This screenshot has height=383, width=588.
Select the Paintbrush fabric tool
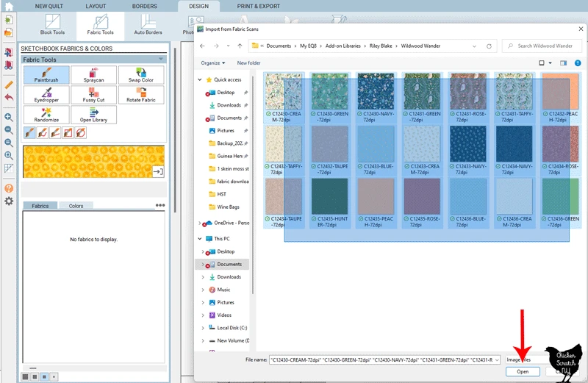[46, 75]
